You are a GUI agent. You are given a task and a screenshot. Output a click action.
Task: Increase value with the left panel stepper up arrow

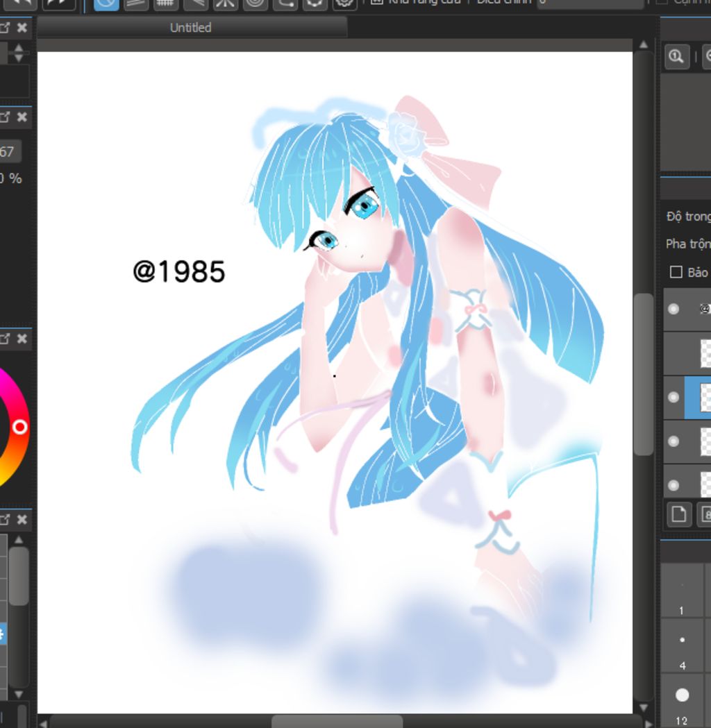pyautogui.click(x=19, y=47)
